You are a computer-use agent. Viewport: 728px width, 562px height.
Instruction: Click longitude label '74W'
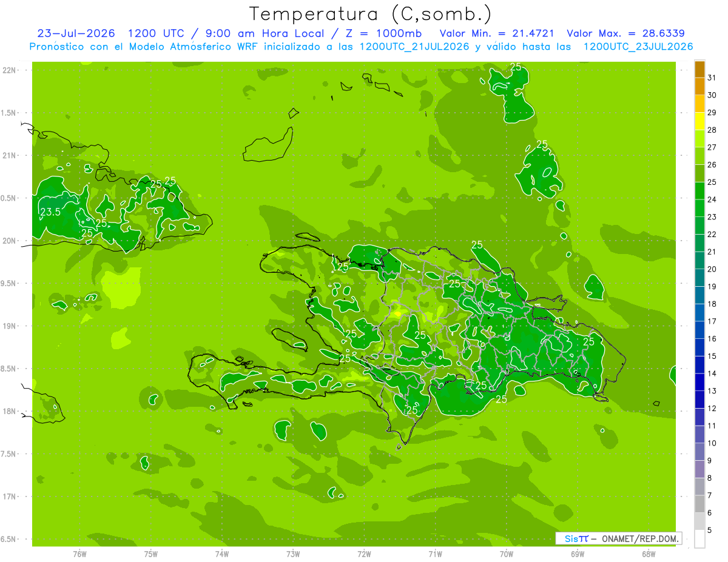(222, 554)
